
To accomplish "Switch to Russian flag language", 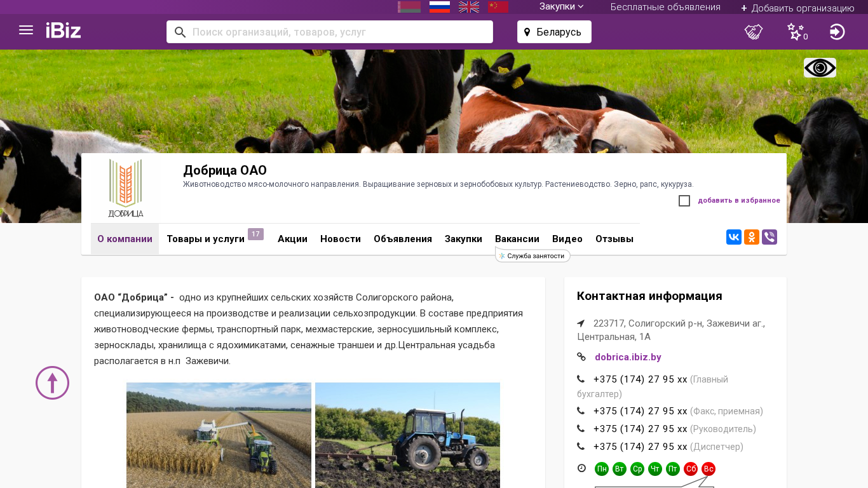I will pyautogui.click(x=440, y=7).
